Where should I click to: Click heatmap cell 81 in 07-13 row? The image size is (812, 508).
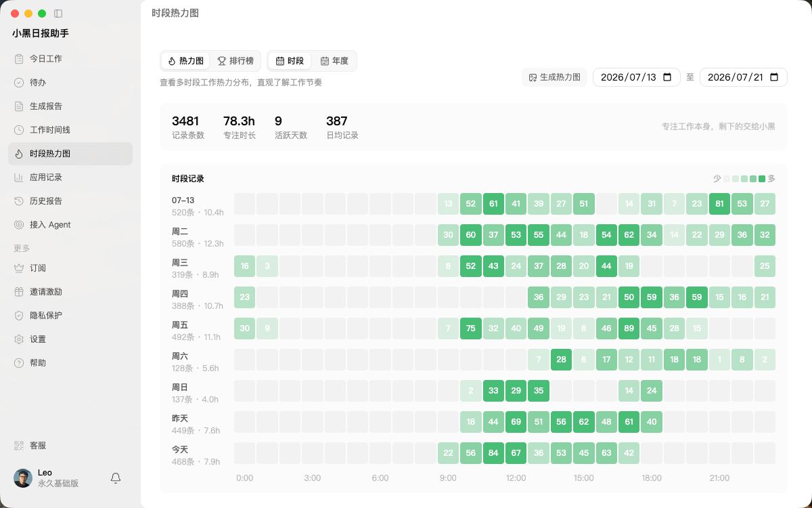[719, 204]
